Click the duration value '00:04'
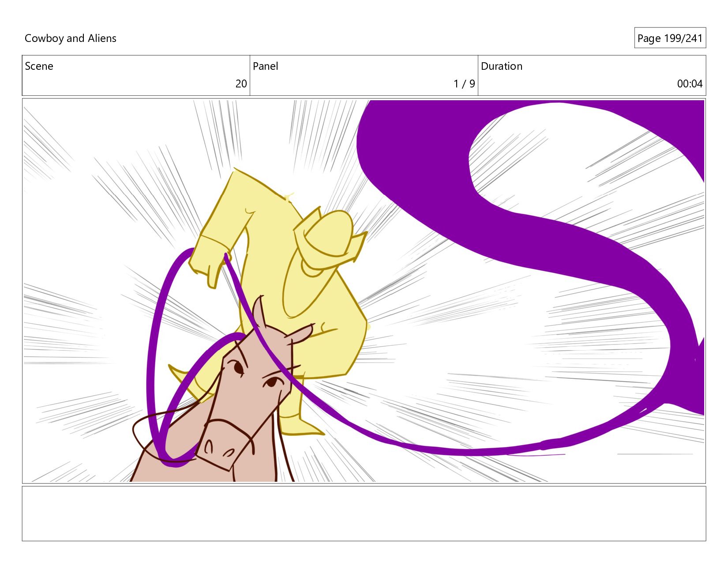The image size is (728, 563). [690, 84]
